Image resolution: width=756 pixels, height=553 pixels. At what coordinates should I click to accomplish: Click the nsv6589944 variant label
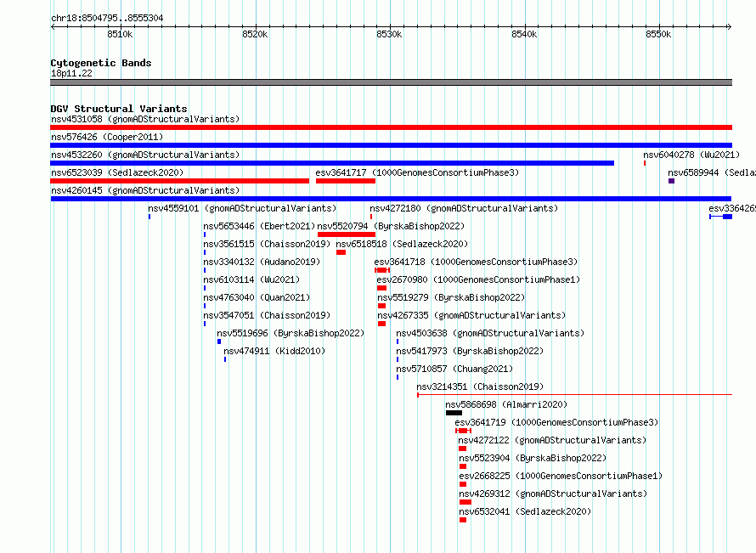coord(712,172)
